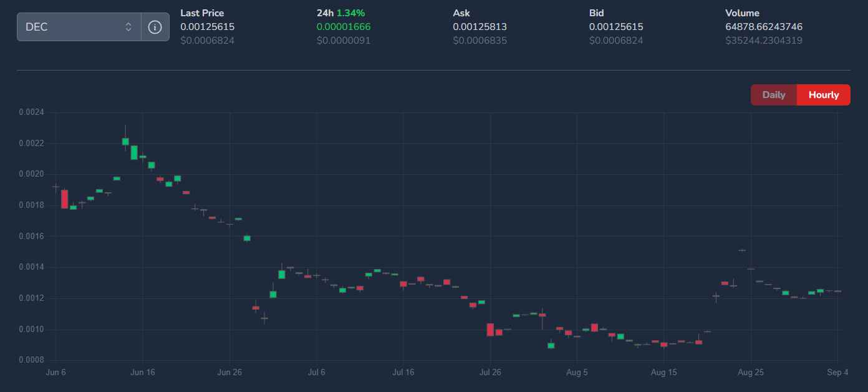Select the Jul 26 date label
This screenshot has width=868, height=392.
click(490, 373)
